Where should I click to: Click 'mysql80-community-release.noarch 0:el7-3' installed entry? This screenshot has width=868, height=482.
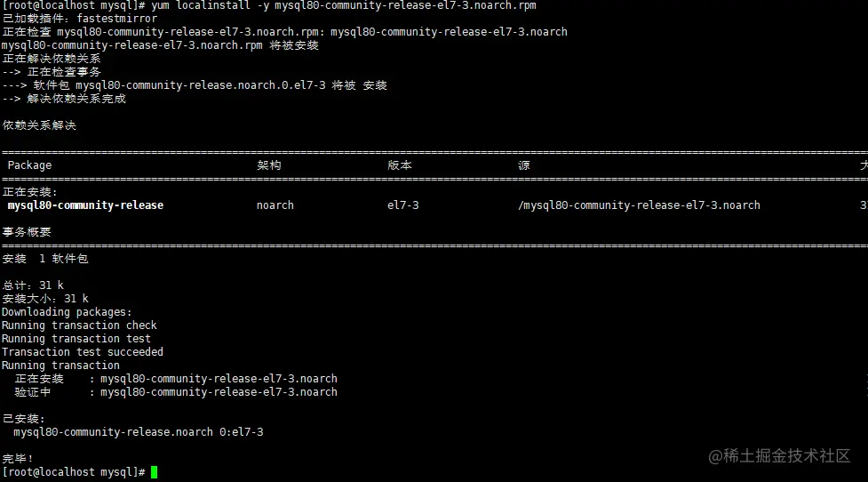pyautogui.click(x=139, y=432)
